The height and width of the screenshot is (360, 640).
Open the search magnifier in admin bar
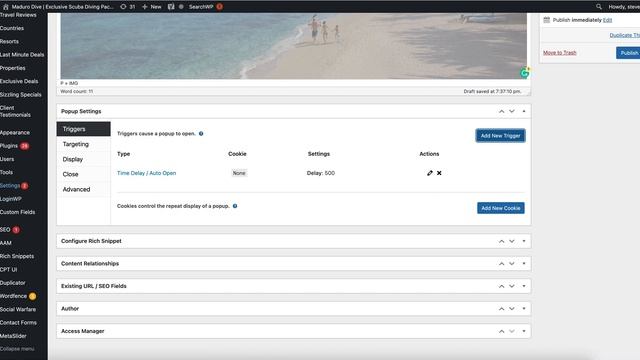click(x=599, y=7)
